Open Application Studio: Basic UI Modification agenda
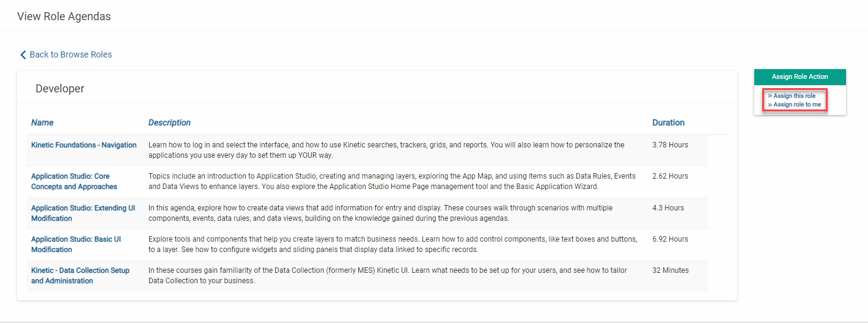 point(76,244)
